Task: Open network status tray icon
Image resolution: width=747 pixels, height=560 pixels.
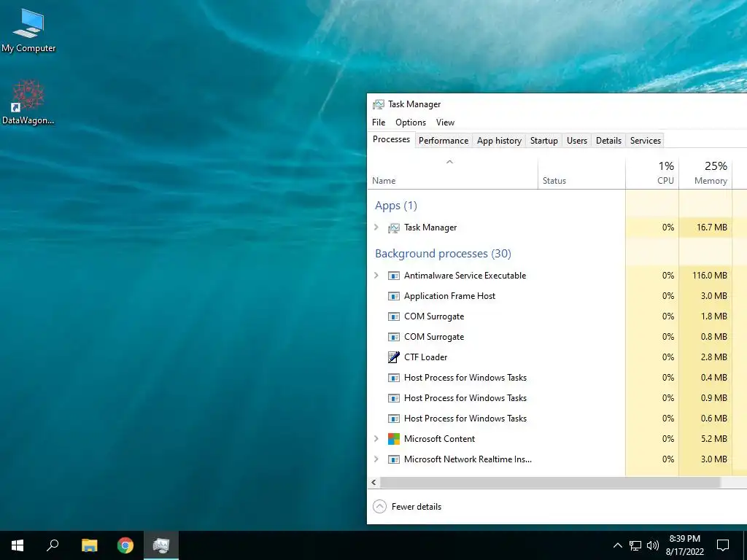Action: [635, 545]
